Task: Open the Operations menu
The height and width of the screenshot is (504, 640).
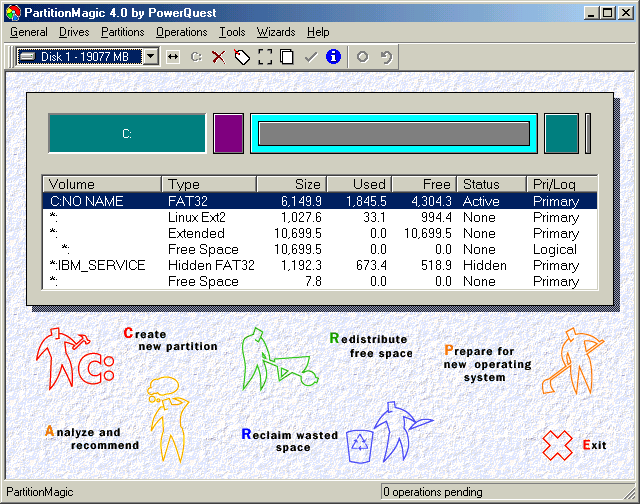Action: pos(182,32)
